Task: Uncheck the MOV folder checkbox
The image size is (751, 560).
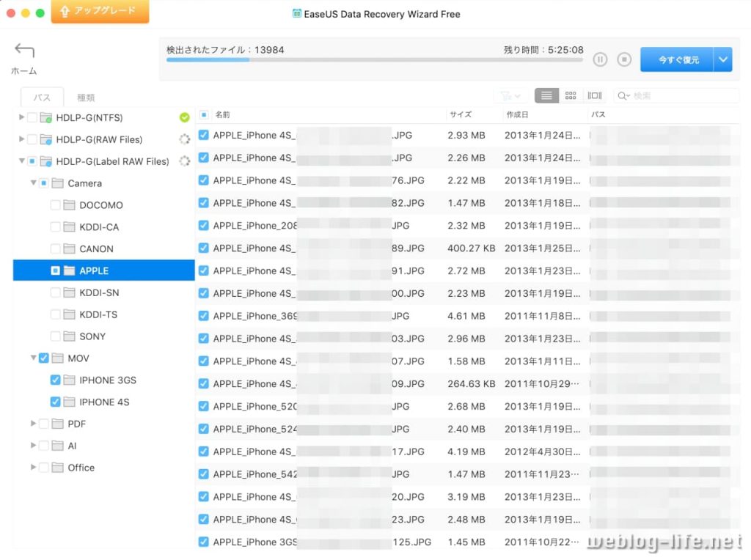Action: (x=43, y=358)
